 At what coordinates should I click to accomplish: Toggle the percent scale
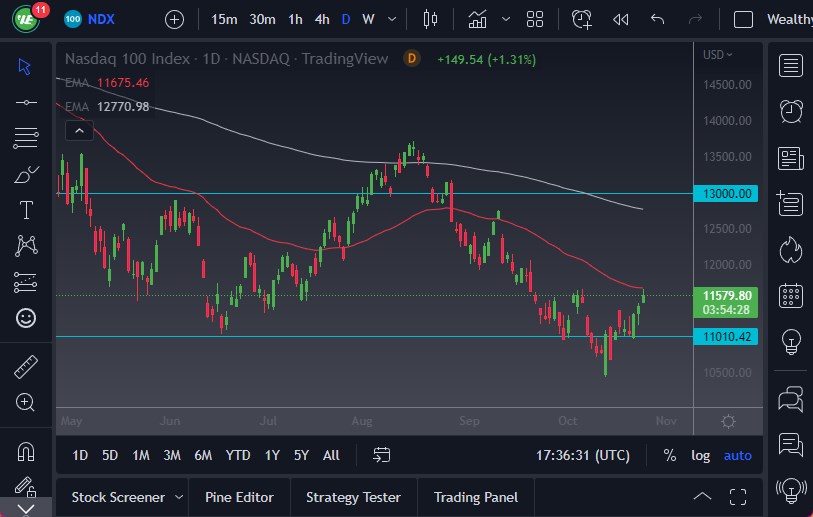point(669,455)
